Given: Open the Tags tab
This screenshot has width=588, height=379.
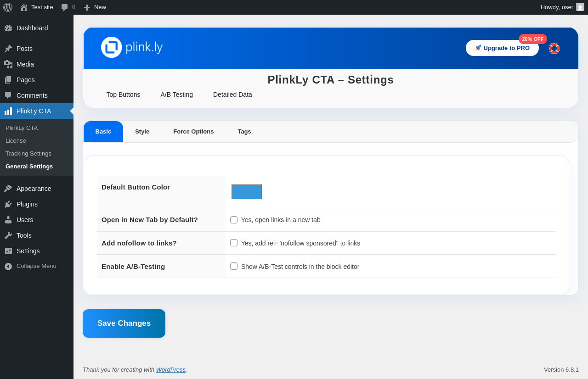Looking at the screenshot, I should point(244,132).
